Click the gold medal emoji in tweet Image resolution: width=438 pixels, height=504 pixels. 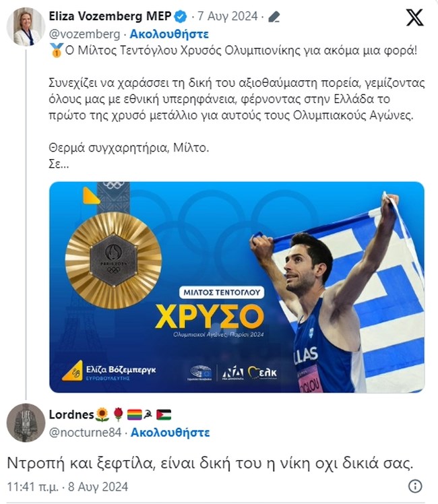(55, 50)
